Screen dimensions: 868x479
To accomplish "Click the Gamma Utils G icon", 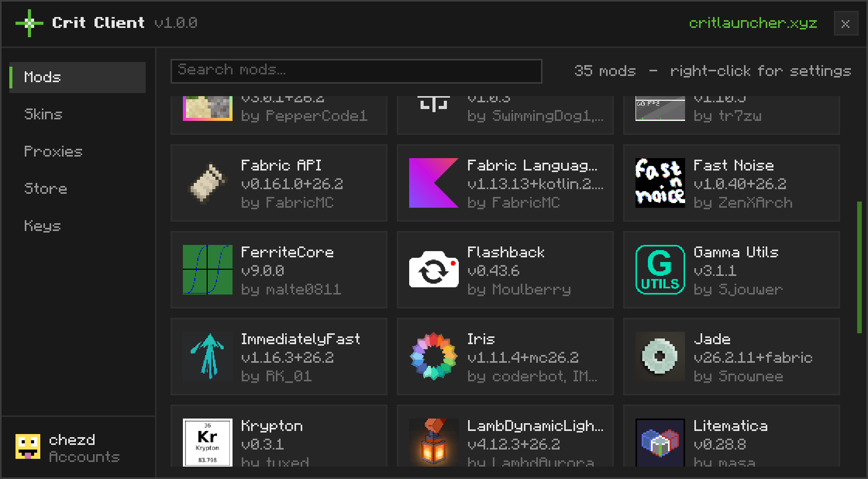I will click(x=660, y=270).
